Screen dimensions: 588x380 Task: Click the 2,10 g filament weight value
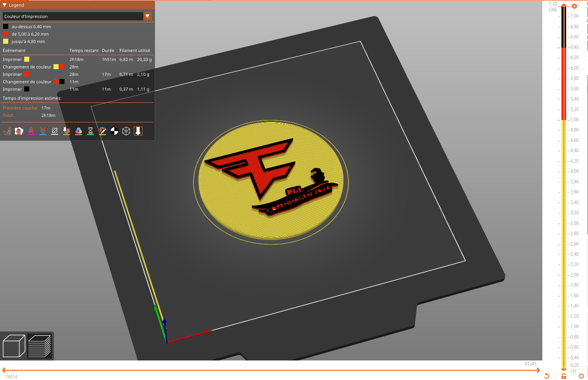[x=143, y=74]
